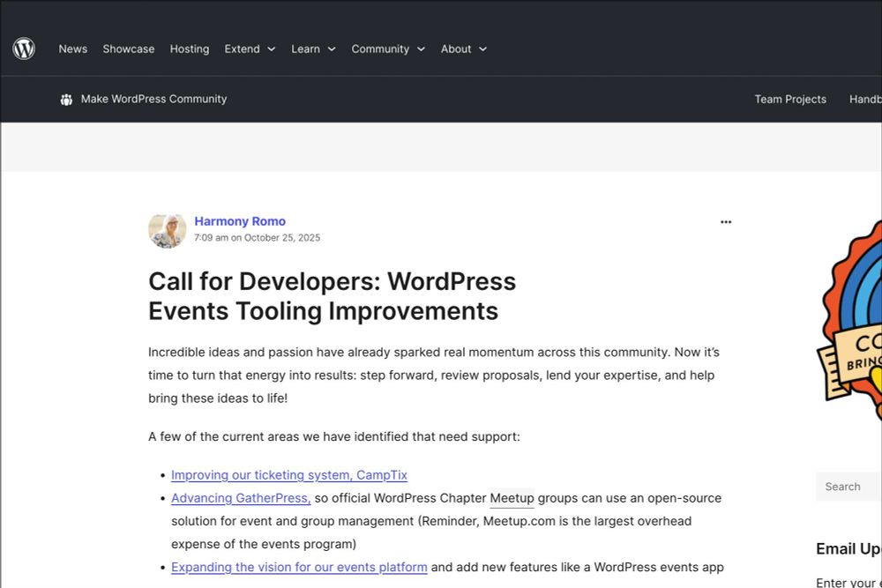Go to the Team Projects page
The image size is (882, 588).
click(790, 99)
